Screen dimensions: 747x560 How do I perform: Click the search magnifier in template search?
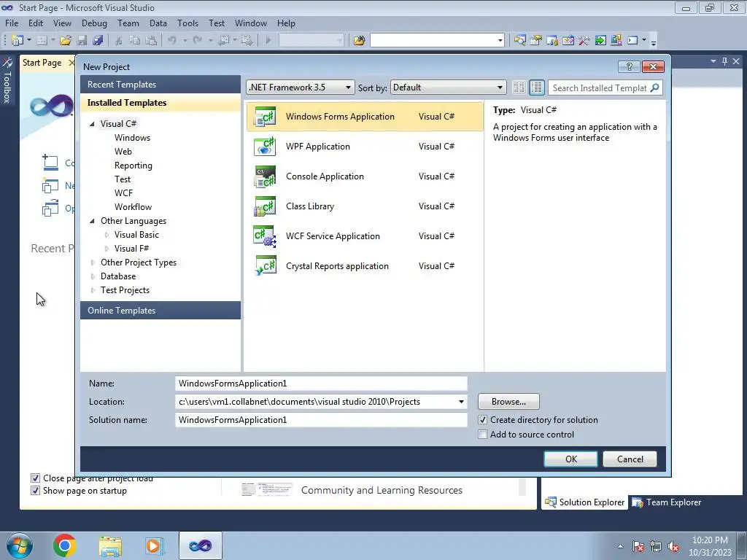pos(655,87)
